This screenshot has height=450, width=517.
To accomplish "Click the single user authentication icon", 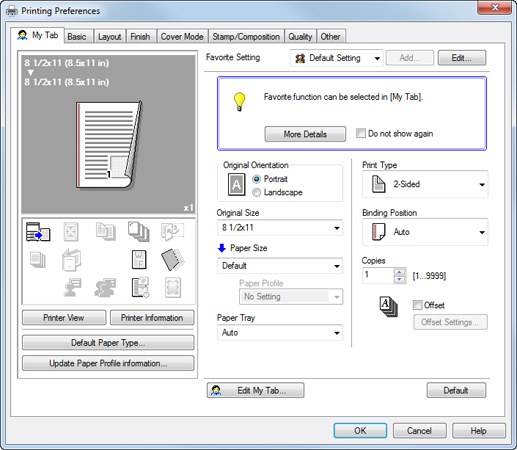I will pos(72,287).
